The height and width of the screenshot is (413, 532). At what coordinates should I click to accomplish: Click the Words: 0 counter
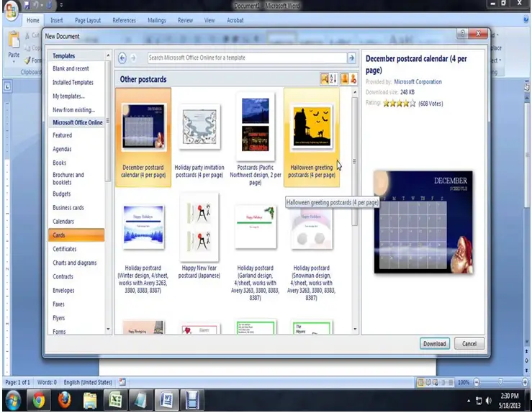tap(47, 382)
